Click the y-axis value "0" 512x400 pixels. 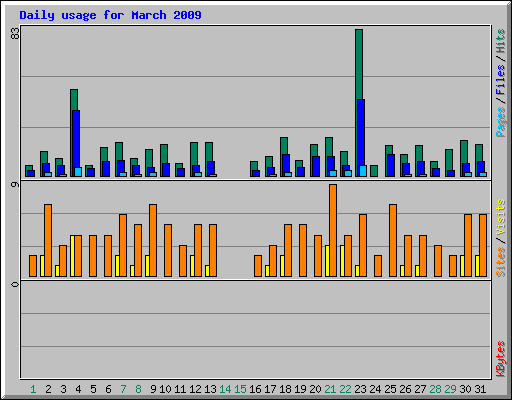click(x=15, y=284)
